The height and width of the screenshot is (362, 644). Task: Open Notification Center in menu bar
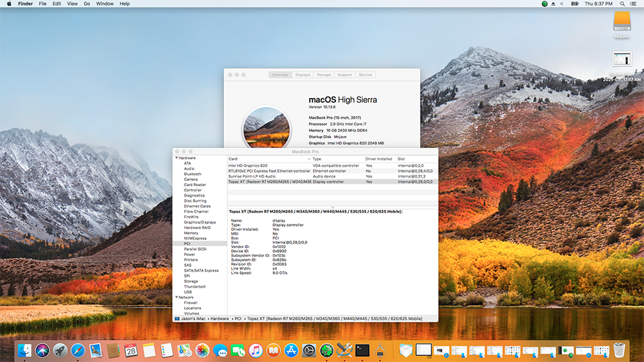point(633,4)
